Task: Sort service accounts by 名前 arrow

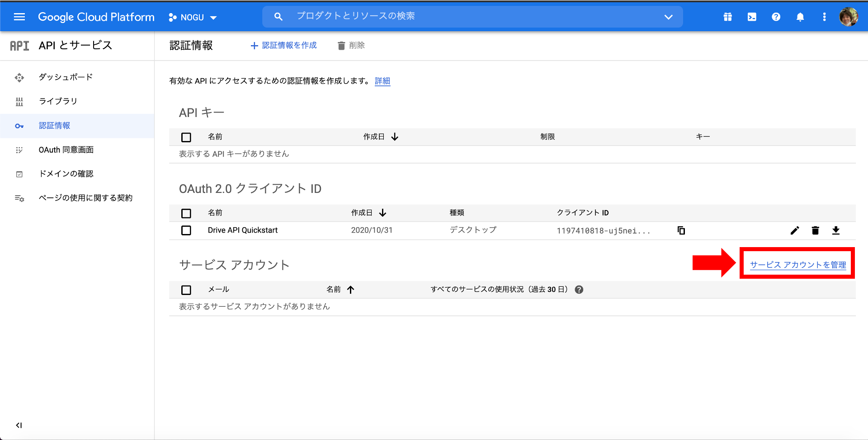Action: [x=351, y=290]
